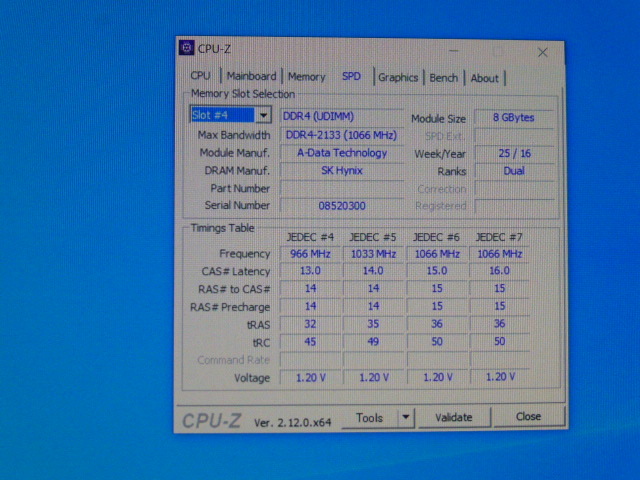Click the JEDEC #5 column header

coord(373,237)
